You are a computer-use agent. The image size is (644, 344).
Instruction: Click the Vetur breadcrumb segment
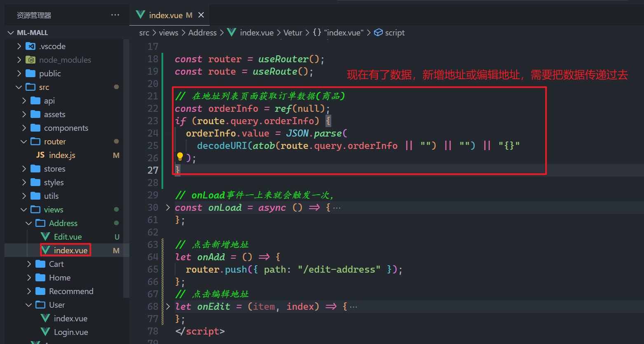point(293,33)
